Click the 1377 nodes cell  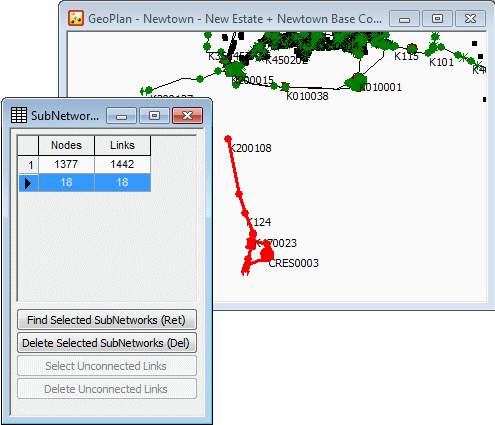tap(67, 165)
